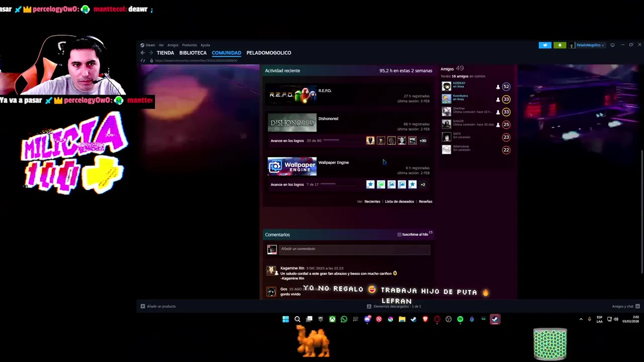644x362 pixels.
Task: Open Amigos y chat
Action: click(626, 306)
